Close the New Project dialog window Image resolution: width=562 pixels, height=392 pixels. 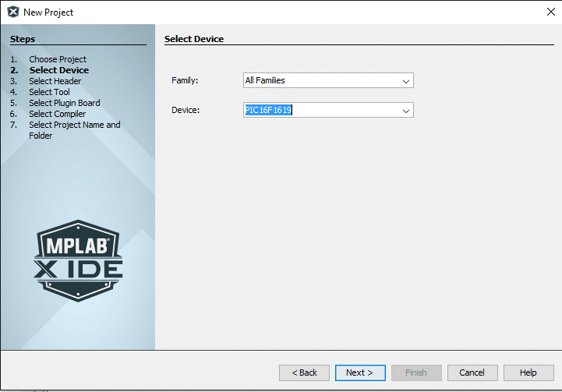[551, 12]
